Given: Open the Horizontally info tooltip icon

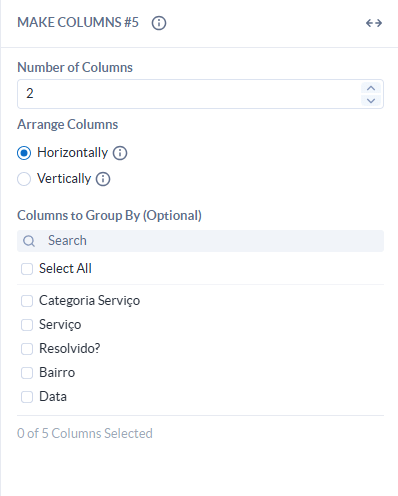Looking at the screenshot, I should coord(120,153).
